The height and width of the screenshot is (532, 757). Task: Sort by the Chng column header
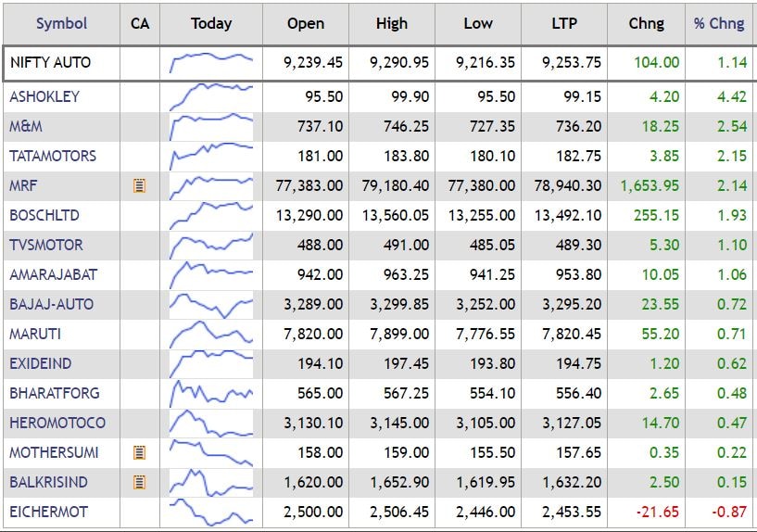(646, 24)
